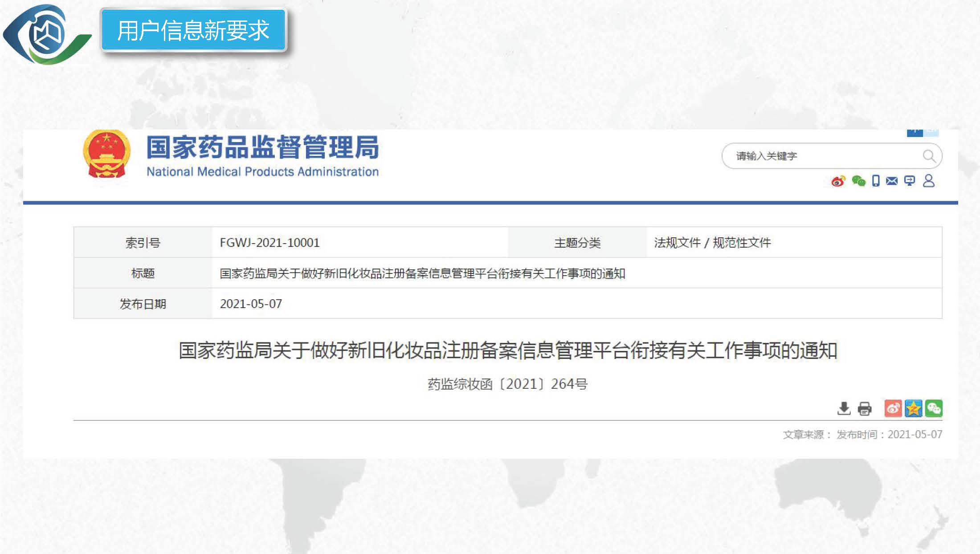The image size is (980, 554).
Task: Click the National Medical Products Administration logo
Action: point(106,154)
